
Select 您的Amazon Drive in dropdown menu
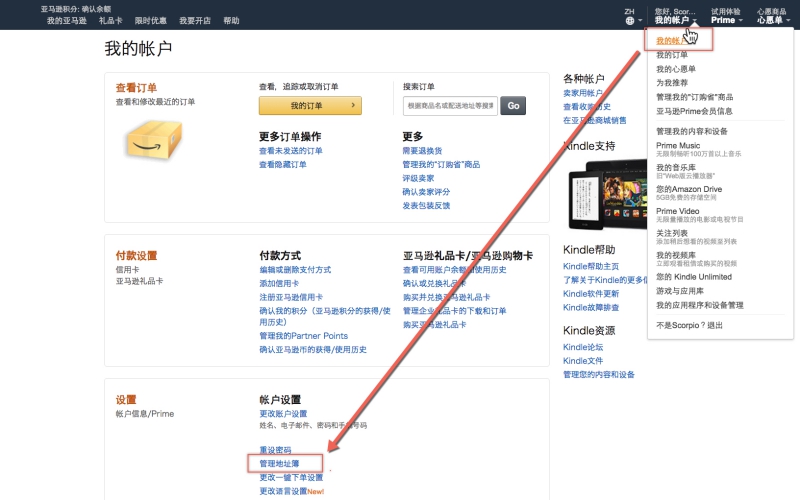[x=689, y=189]
